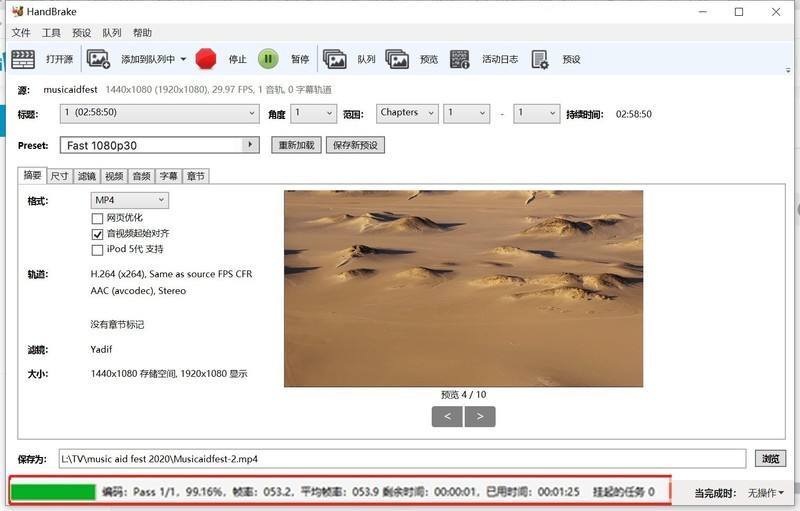
Task: Show the previous preview image
Action: pyautogui.click(x=447, y=416)
